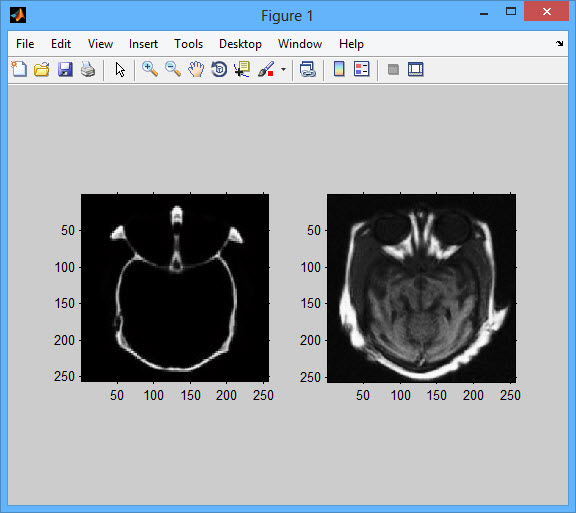The width and height of the screenshot is (576, 513).
Task: Select the Edit Plot arrow tool
Action: pos(120,69)
